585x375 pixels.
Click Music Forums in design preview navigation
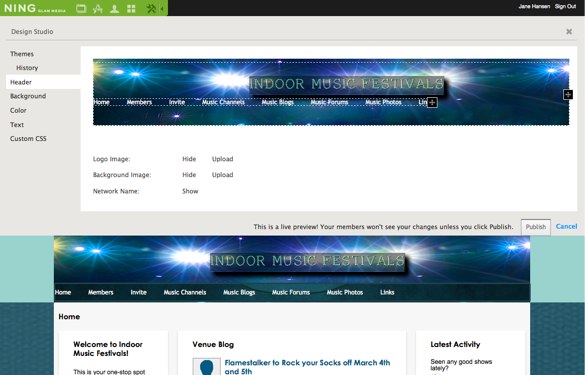329,102
